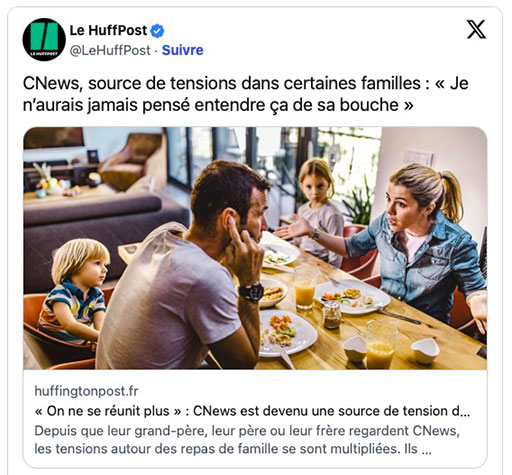Viewport: 512px width, 475px height.
Task: Click the man's black wristwatch in the photo
Action: [x=252, y=292]
